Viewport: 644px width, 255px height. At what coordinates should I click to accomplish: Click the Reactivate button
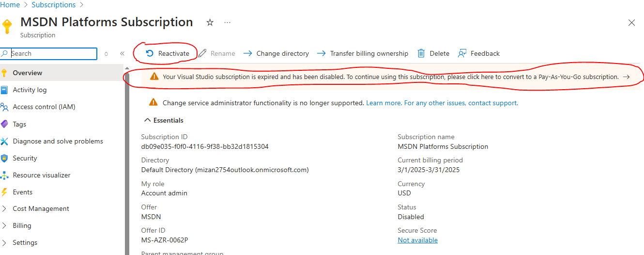pos(168,53)
